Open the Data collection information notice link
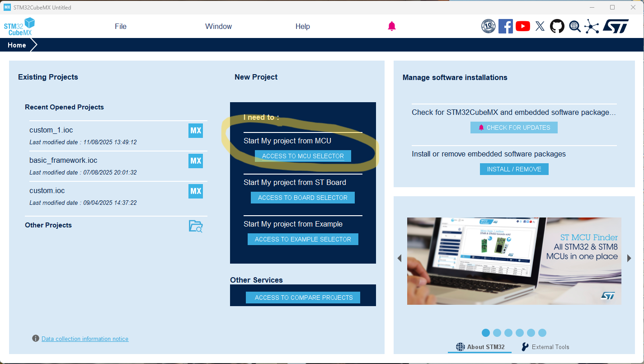Image resolution: width=644 pixels, height=364 pixels. [85, 339]
